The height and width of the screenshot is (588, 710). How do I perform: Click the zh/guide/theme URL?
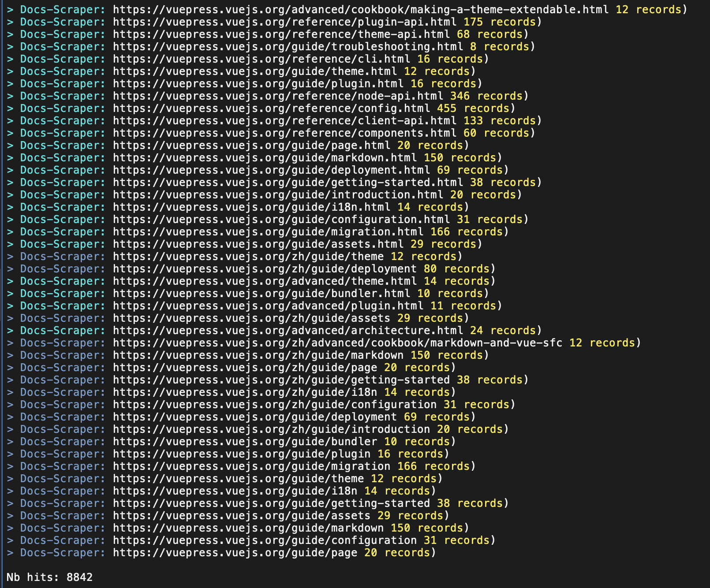point(248,257)
